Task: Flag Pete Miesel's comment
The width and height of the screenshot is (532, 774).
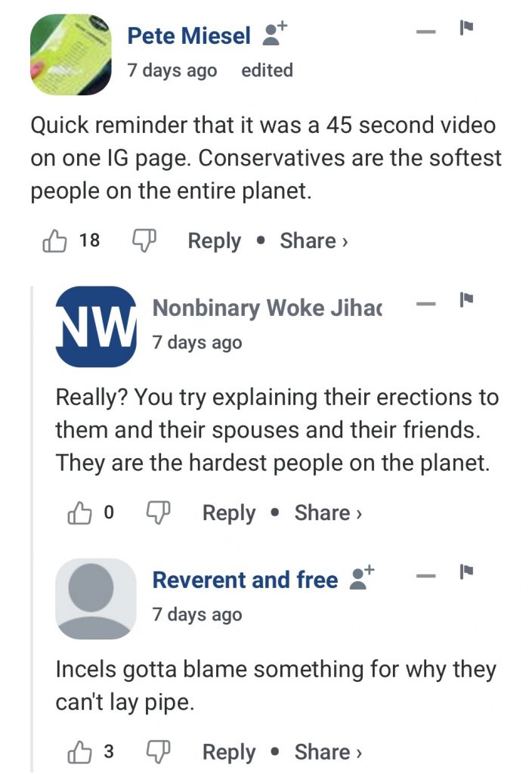Action: point(466,29)
